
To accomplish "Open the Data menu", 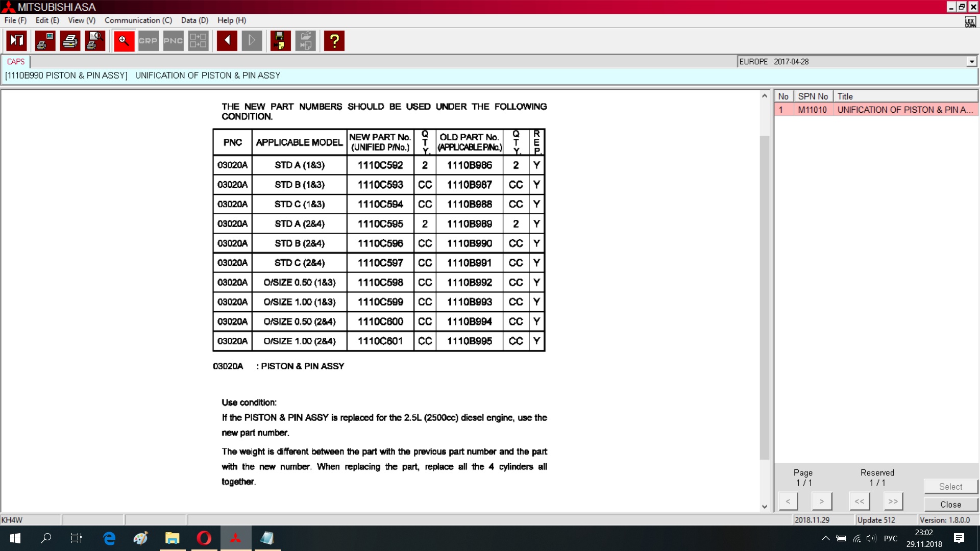I will click(x=194, y=20).
